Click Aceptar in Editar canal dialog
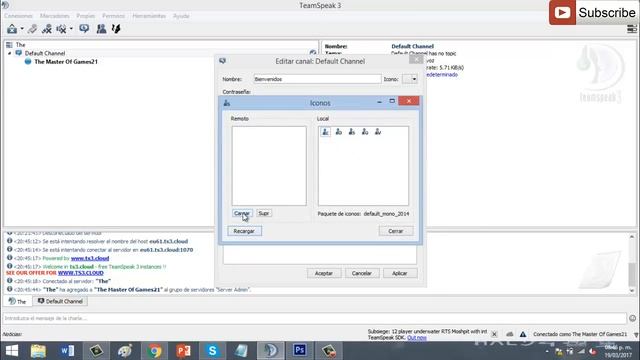 coord(324,273)
